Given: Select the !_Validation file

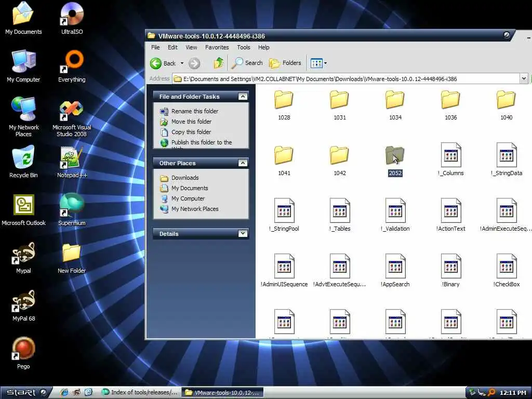Looking at the screenshot, I should point(395,215).
